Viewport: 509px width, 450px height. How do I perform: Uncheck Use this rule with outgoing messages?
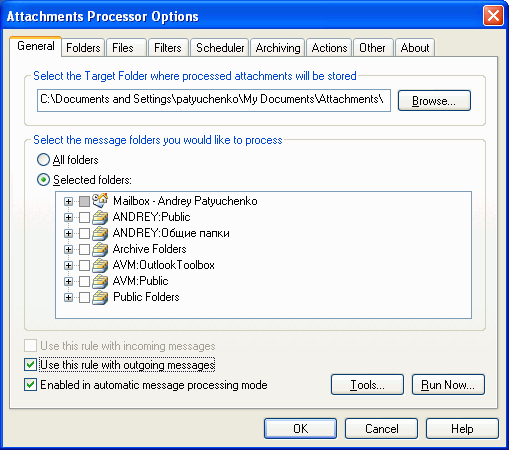pos(30,365)
